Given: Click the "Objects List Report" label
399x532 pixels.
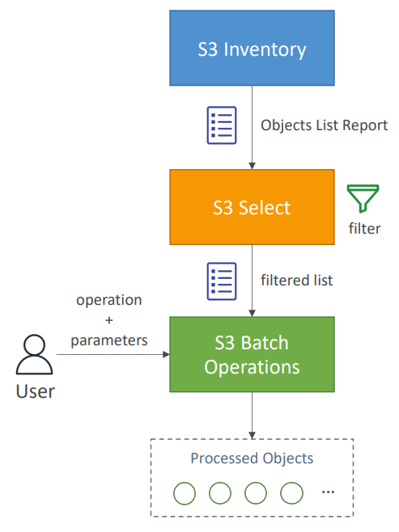Looking at the screenshot, I should click(x=324, y=125).
